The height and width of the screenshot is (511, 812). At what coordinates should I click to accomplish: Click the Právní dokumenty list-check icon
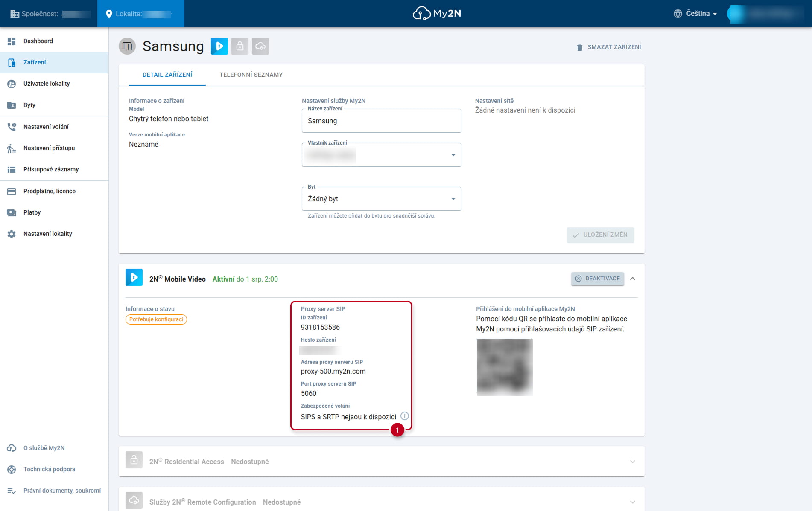tap(12, 491)
